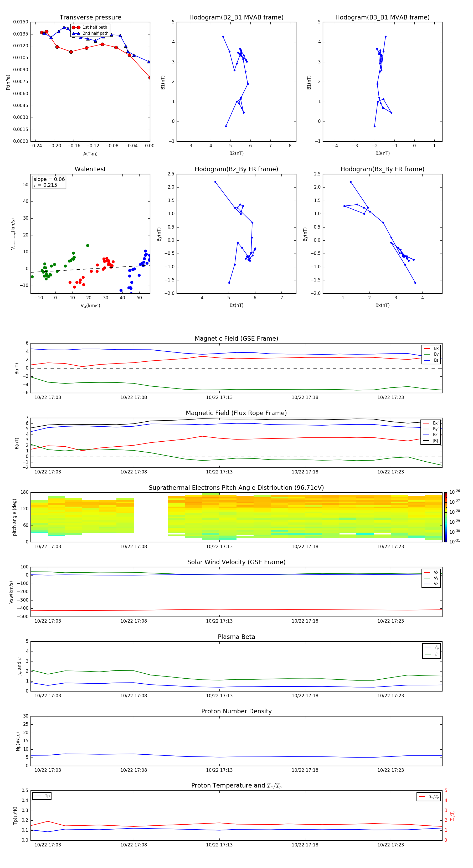
Task: Click the 'WalenTest' plot title
Action: point(90,169)
